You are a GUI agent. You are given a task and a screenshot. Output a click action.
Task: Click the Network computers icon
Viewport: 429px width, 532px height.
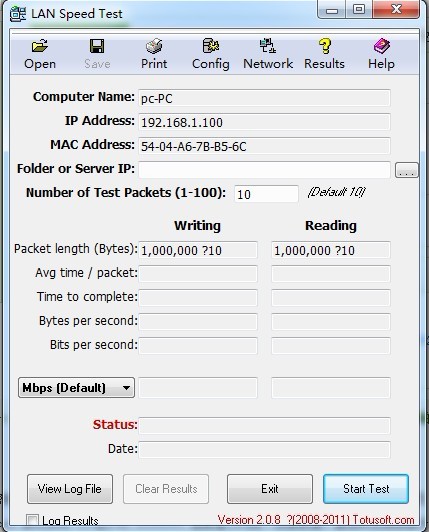point(268,46)
